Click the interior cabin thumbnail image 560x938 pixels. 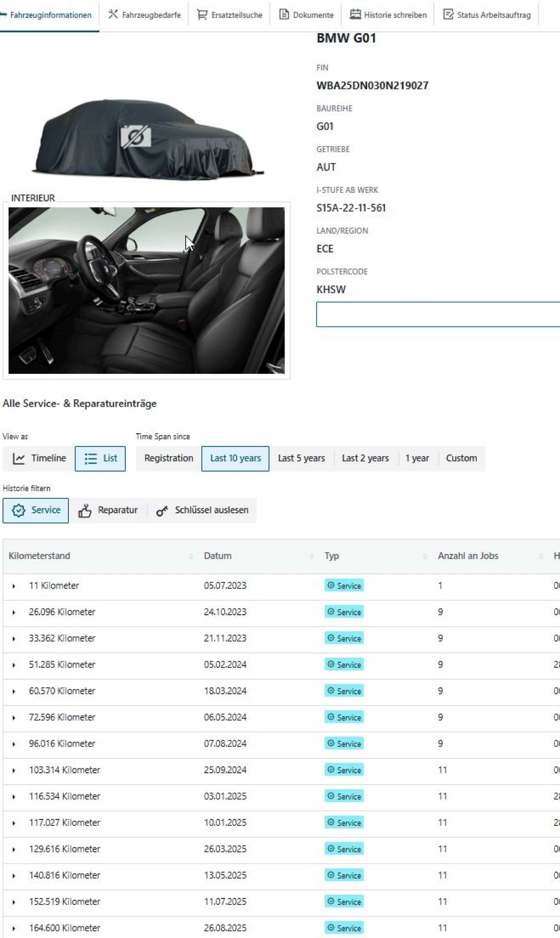click(146, 291)
